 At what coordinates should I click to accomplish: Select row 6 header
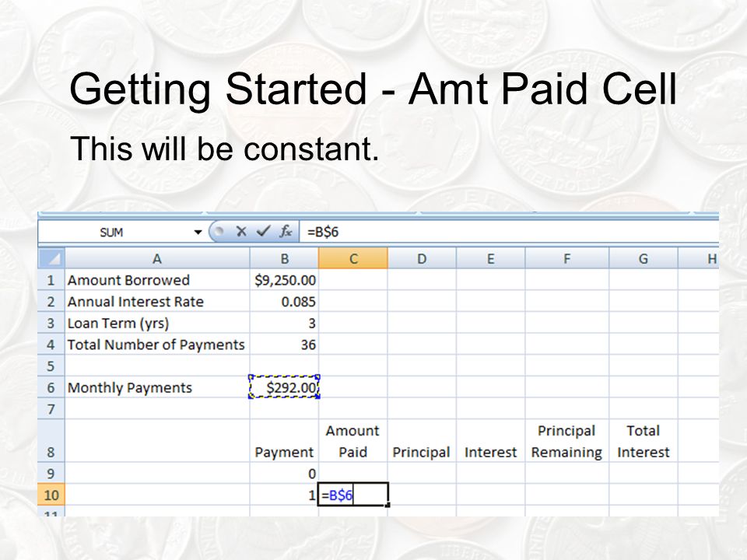(x=51, y=387)
